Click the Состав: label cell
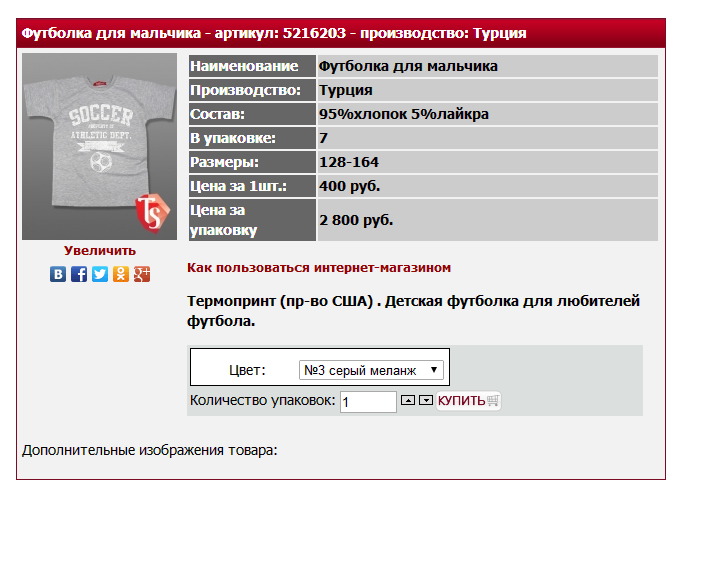This screenshot has width=715, height=563. coord(252,114)
